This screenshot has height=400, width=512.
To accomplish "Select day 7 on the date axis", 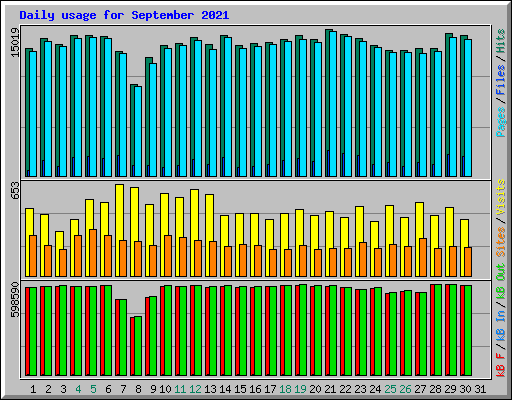I will 123,389.
